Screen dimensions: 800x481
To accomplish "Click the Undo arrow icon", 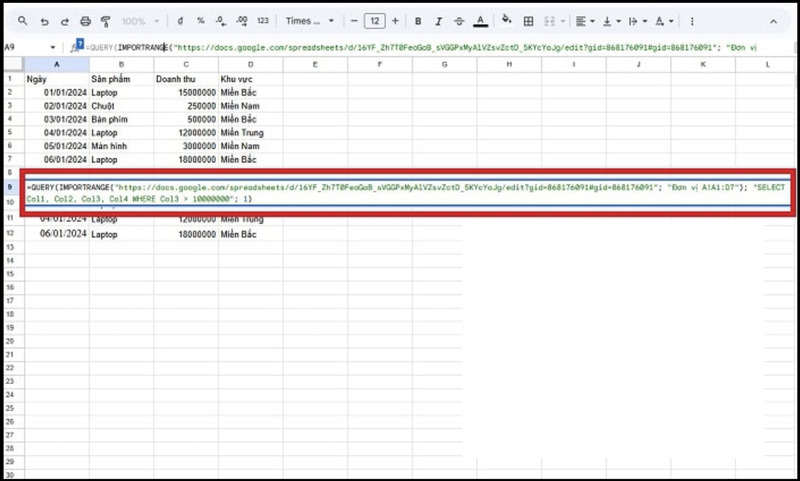I will [x=44, y=21].
